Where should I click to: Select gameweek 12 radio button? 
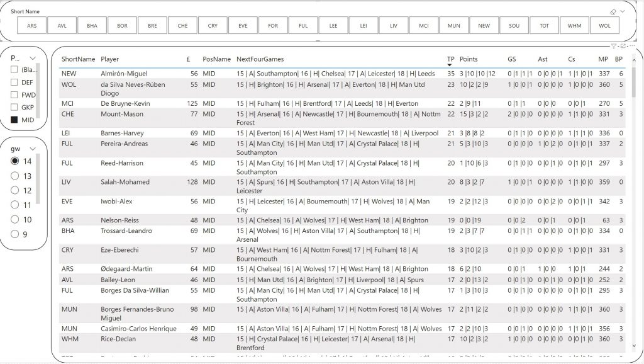(x=15, y=190)
